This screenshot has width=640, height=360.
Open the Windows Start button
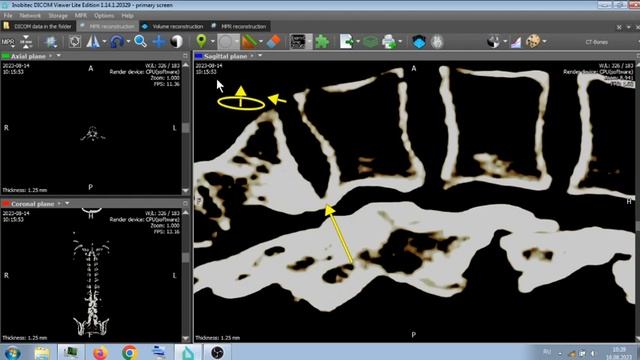click(13, 352)
